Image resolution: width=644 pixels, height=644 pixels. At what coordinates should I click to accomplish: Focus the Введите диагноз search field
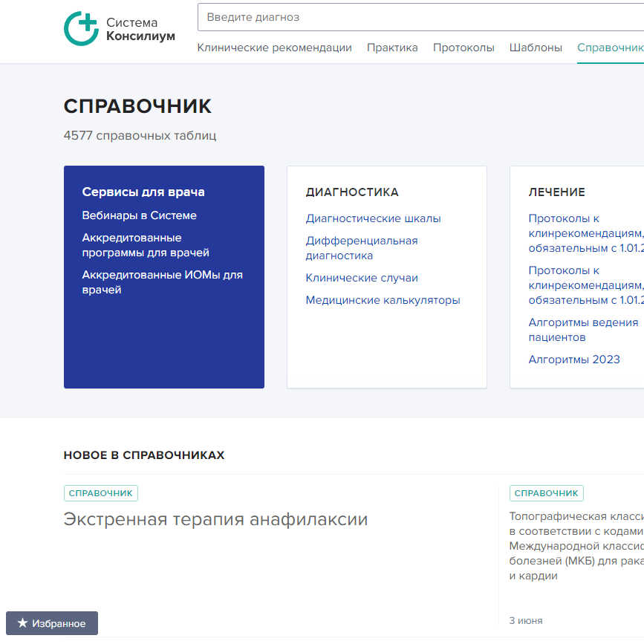420,17
